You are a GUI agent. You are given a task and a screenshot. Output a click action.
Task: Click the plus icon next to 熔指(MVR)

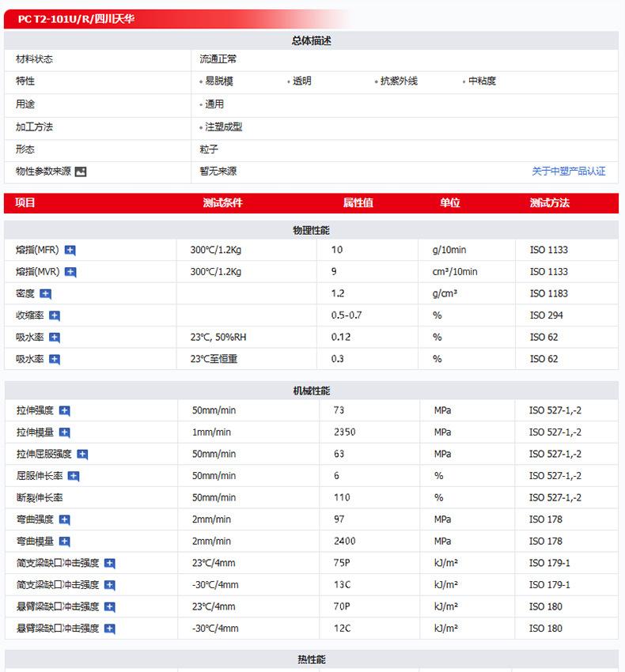coord(70,273)
